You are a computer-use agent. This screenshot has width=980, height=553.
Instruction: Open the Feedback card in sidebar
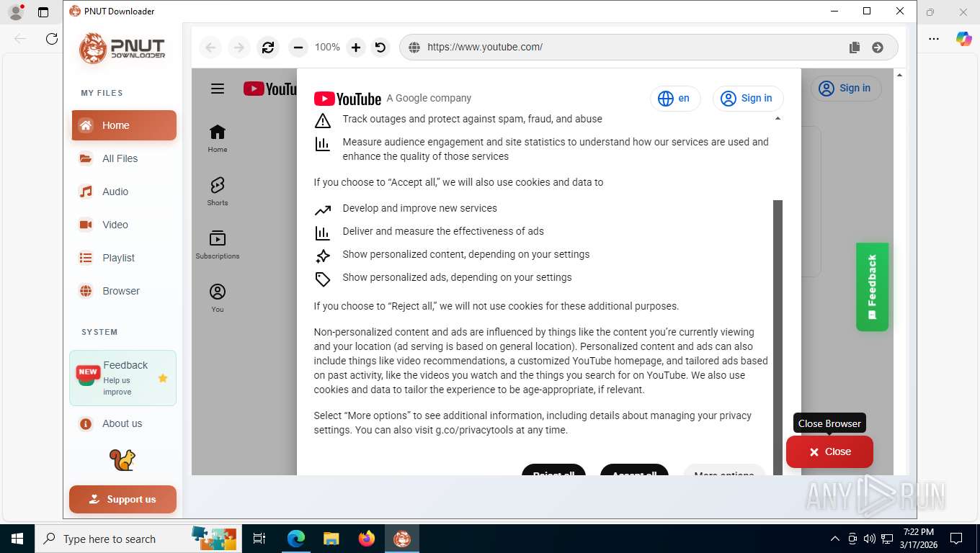coord(122,378)
